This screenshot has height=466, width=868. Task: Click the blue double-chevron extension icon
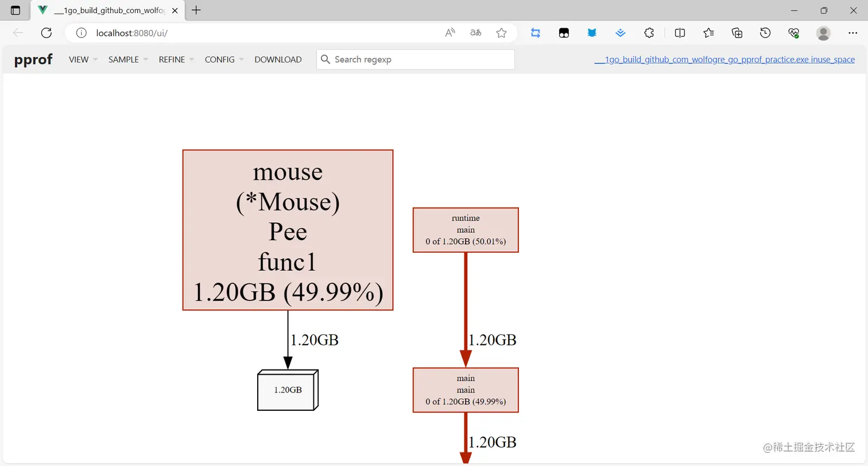[621, 33]
